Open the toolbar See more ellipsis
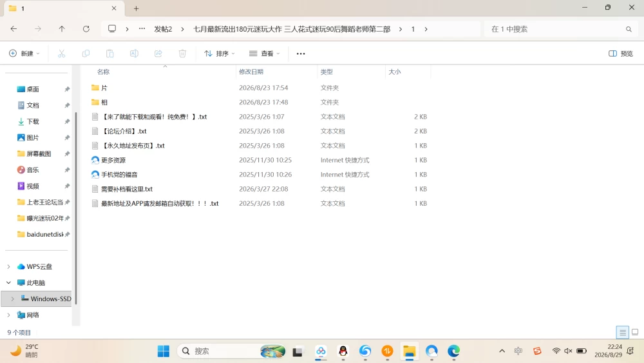Screen dimensions: 644x363 tap(301, 54)
